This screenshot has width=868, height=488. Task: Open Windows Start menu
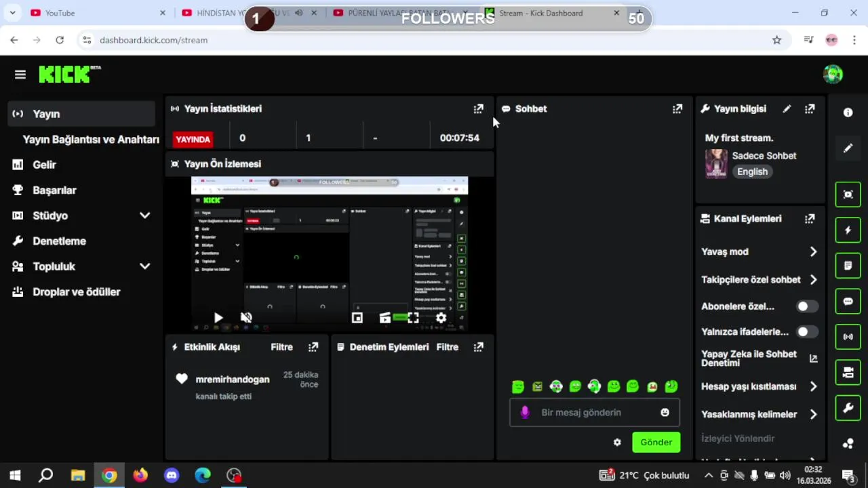(15, 475)
